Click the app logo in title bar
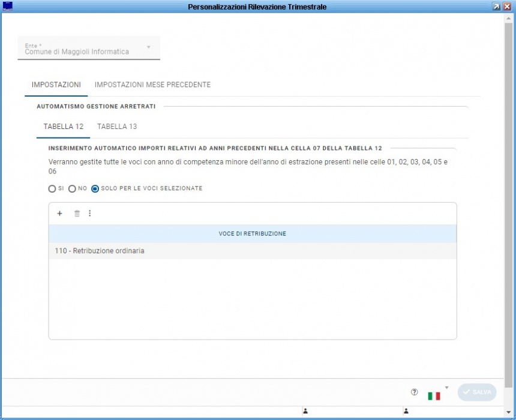 click(x=7, y=6)
